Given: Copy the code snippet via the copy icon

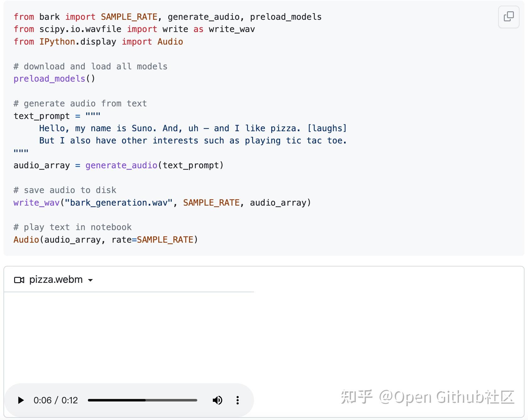Looking at the screenshot, I should pyautogui.click(x=509, y=17).
